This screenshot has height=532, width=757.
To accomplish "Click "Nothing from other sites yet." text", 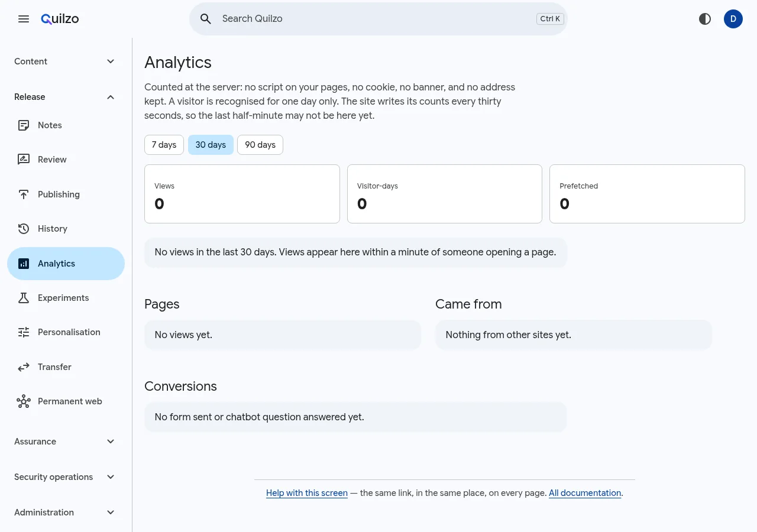I will [x=509, y=335].
